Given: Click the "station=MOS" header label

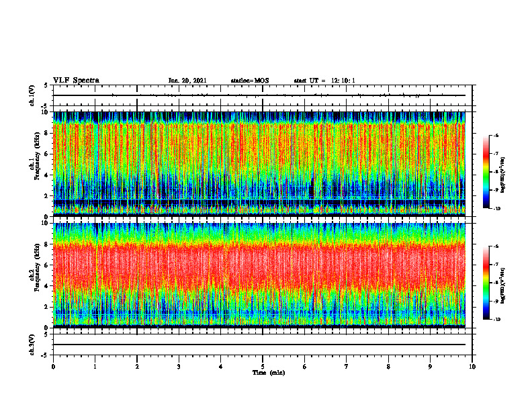Looking at the screenshot, I should point(250,81).
